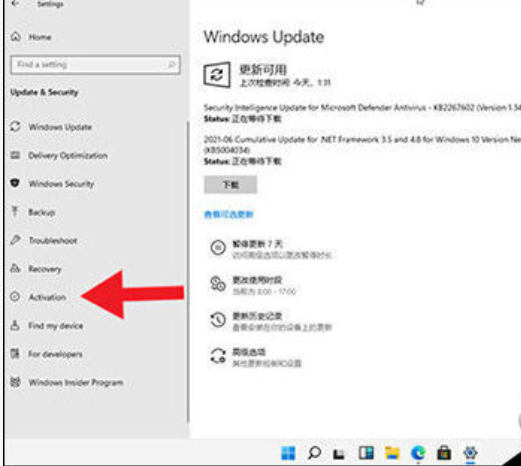Open the For developers page
521x466 pixels.
coord(46,354)
